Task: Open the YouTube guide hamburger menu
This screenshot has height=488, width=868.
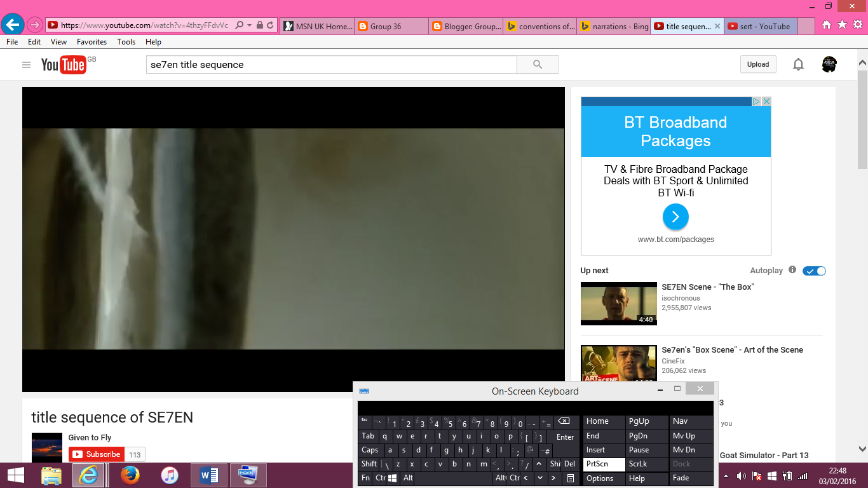Action: click(x=26, y=64)
